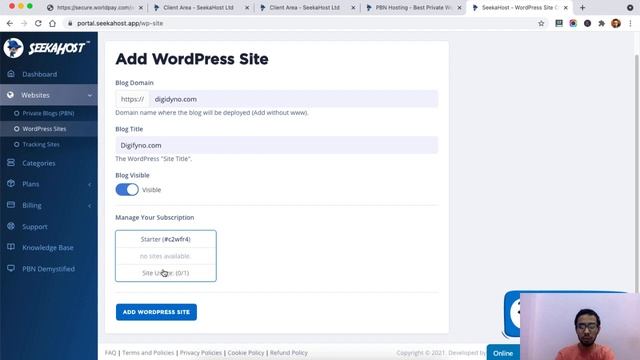Close the SeekaHost - WordPress Site tab
This screenshot has width=640, height=360.
click(566, 7)
